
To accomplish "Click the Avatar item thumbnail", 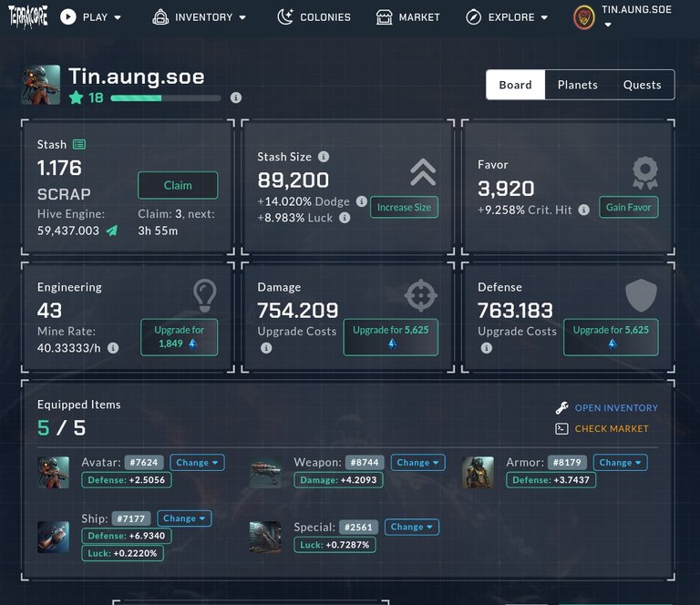I will 53,472.
